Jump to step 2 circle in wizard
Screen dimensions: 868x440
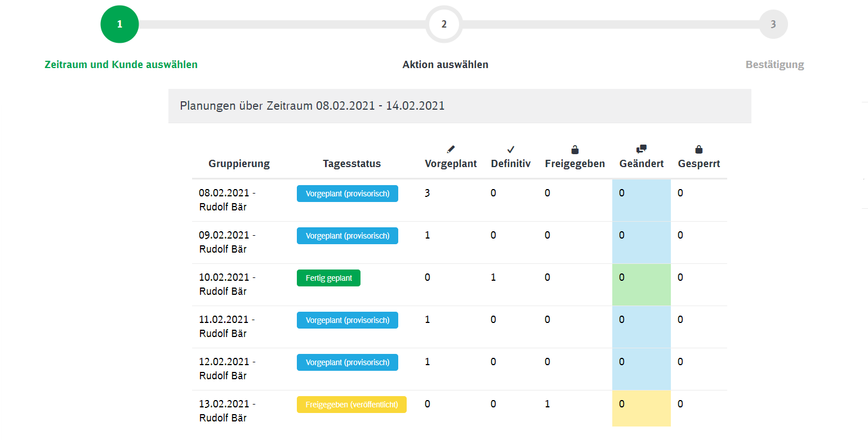(x=444, y=24)
